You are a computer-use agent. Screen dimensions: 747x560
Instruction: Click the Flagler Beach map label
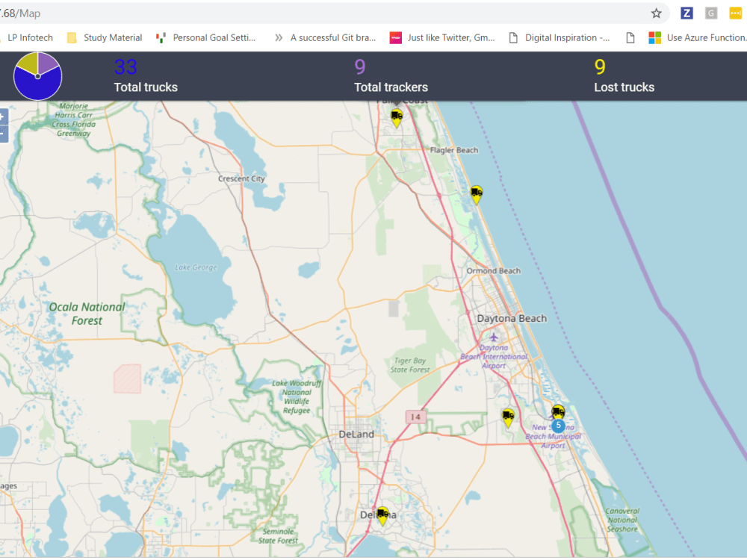[x=454, y=150]
